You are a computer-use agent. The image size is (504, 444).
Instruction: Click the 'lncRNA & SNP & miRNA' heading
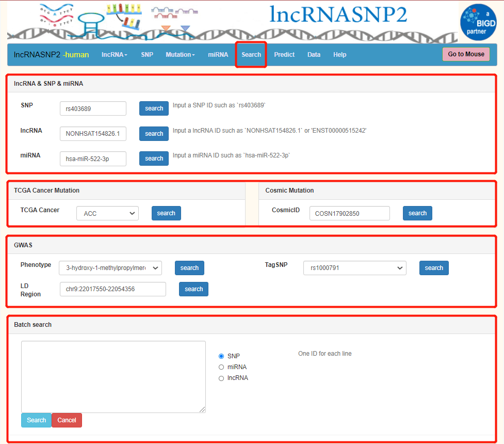48,84
